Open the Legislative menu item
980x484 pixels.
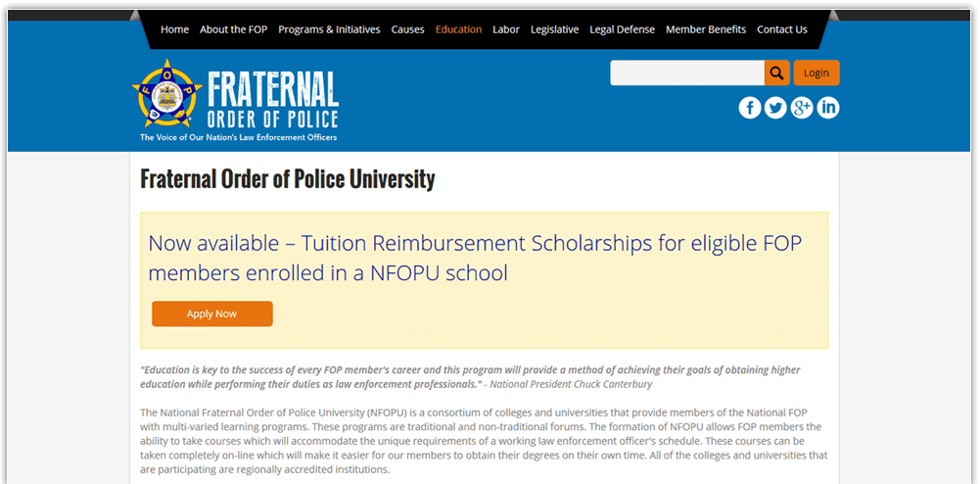click(x=554, y=29)
